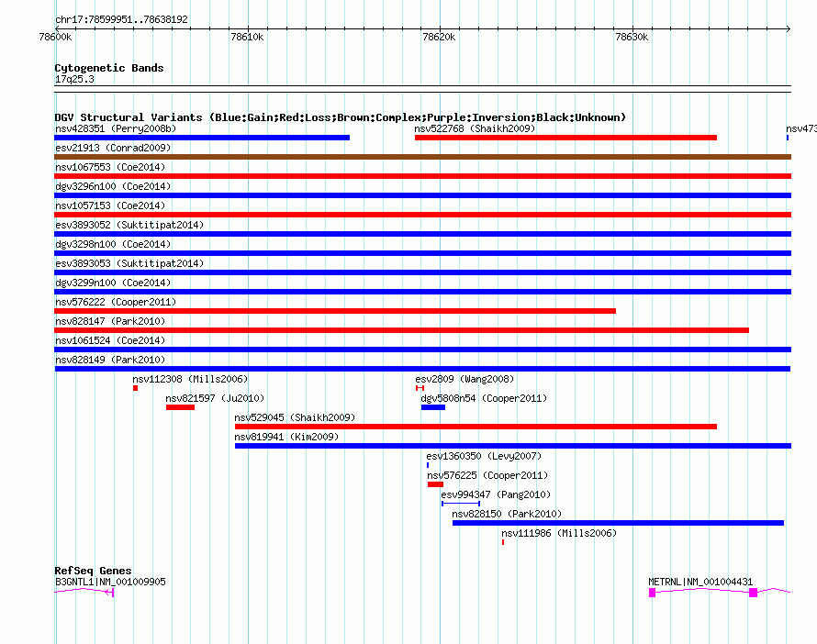Click the blue dgv3299n100 gain bar

tap(422, 292)
